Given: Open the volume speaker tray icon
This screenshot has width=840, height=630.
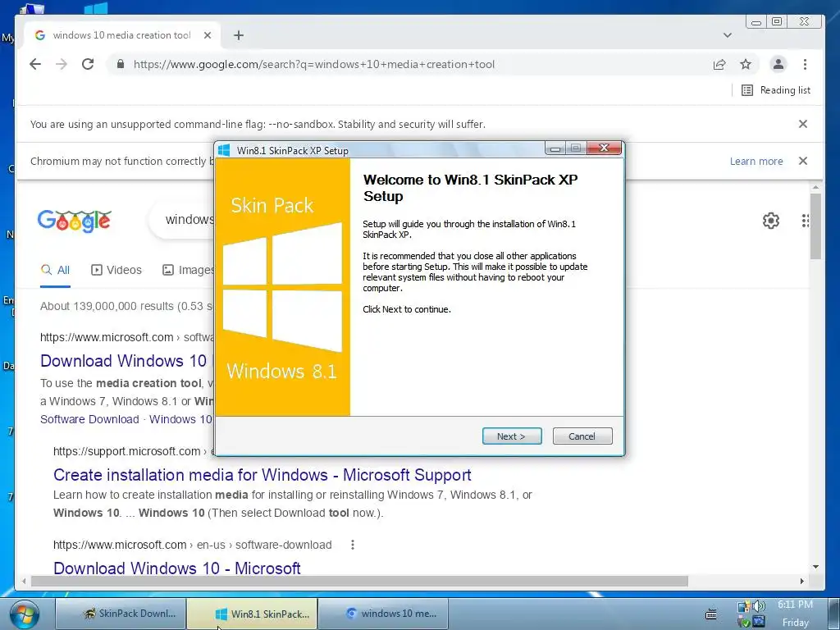Looking at the screenshot, I should click(x=759, y=606).
